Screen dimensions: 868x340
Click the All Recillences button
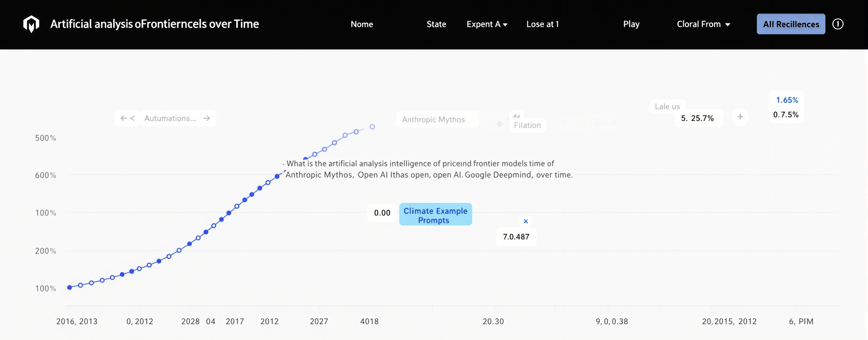pos(791,24)
